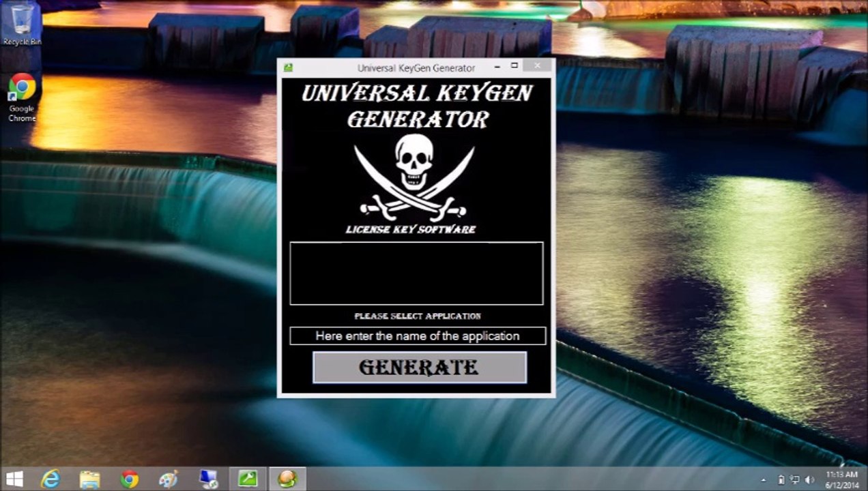Screen dimensions: 868x491
Task: Click the computer monitor taskbar icon
Action: (x=208, y=479)
